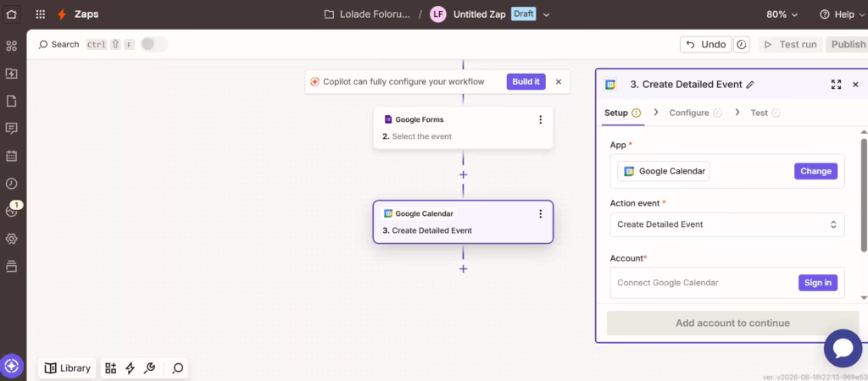Click the Undo button
868x381 pixels.
coord(706,44)
